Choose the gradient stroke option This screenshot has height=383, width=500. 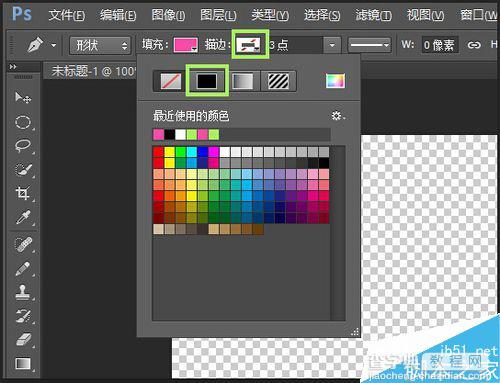(x=242, y=81)
